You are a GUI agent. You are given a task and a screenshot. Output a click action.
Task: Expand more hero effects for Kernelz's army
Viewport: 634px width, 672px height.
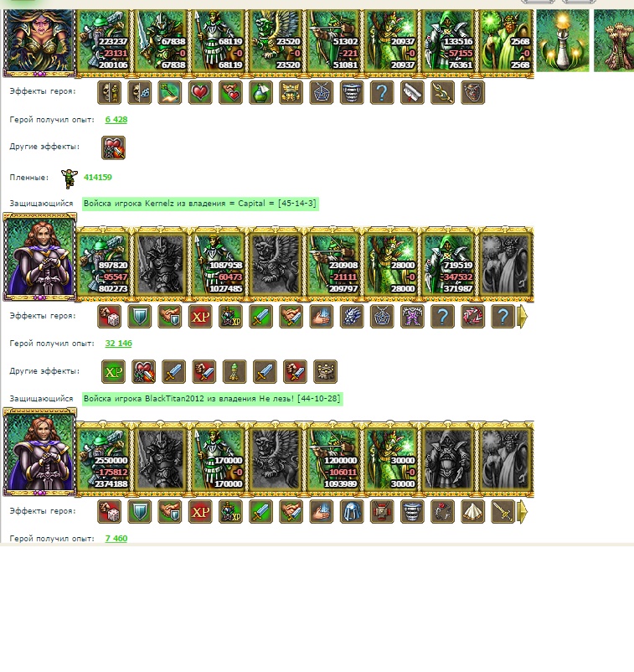[523, 317]
